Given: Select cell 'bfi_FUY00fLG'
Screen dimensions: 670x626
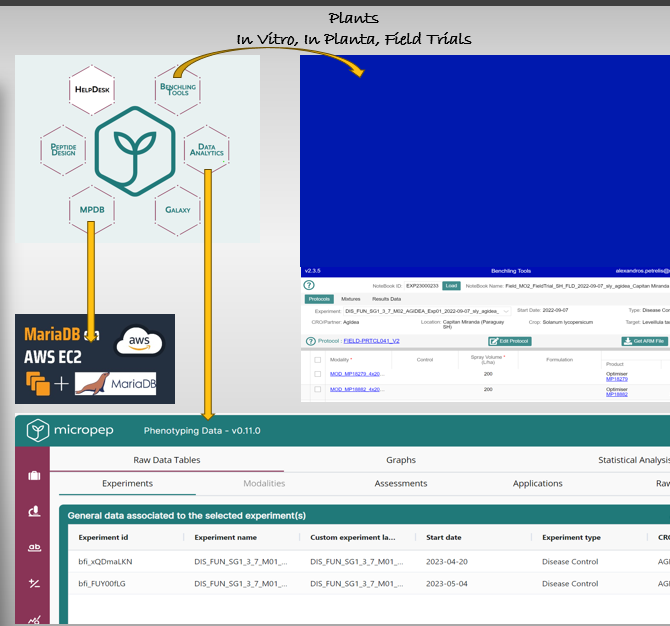Looking at the screenshot, I should (102, 583).
